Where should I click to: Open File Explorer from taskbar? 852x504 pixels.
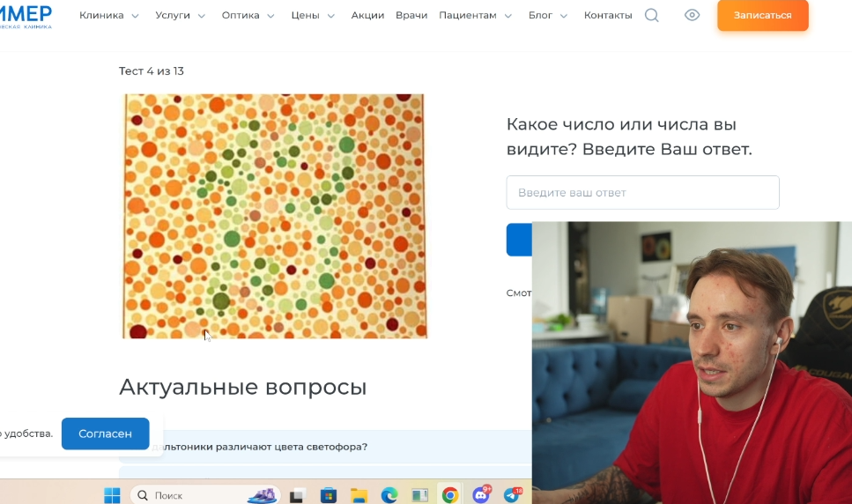(359, 495)
